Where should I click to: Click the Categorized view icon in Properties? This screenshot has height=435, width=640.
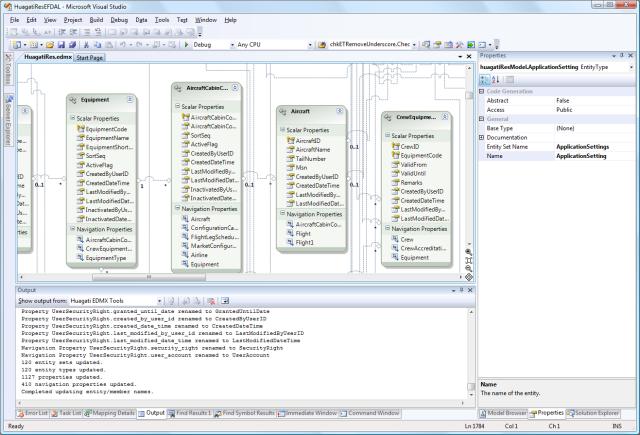point(484,80)
